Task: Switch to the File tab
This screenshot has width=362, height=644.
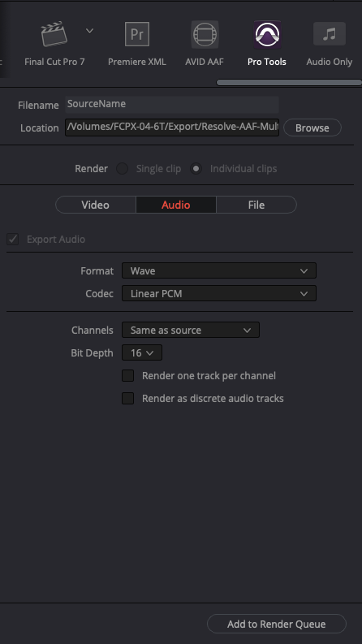Action: click(x=256, y=205)
